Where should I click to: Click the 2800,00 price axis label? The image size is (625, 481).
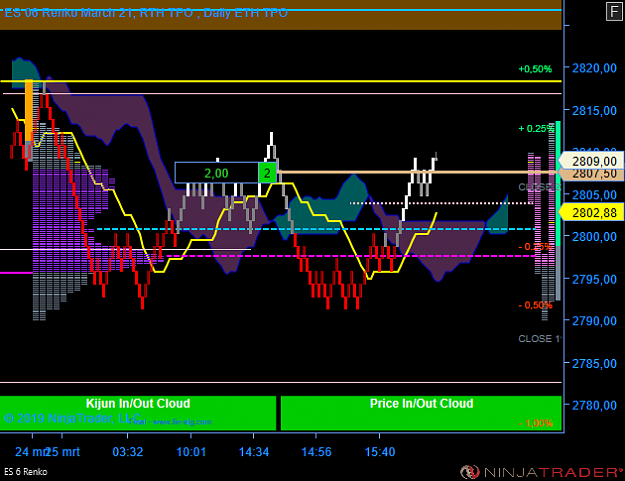coord(594,237)
